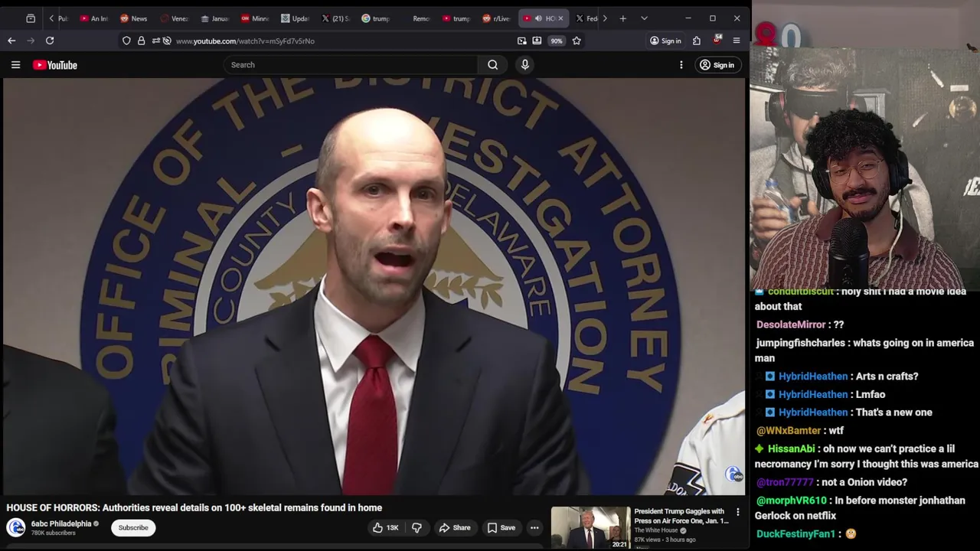Open the President Trump Gaggles video thumbnail
The height and width of the screenshot is (551, 980).
click(590, 527)
